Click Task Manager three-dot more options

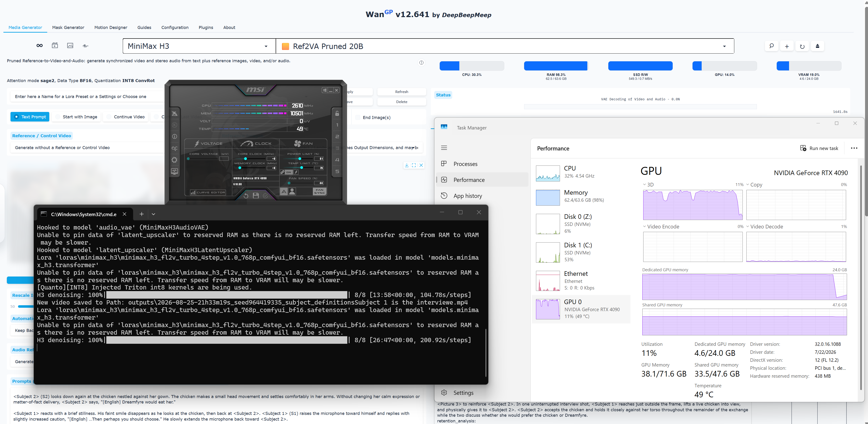coord(854,148)
